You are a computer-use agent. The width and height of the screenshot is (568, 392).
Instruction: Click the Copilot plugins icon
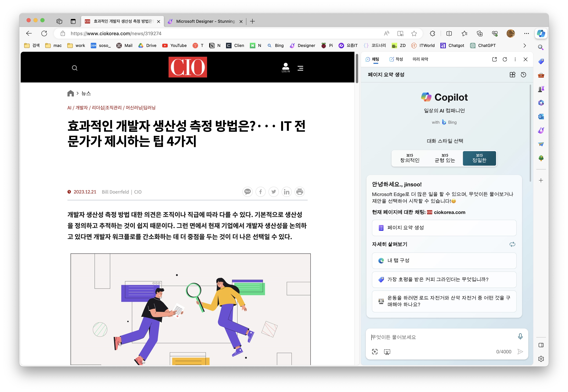click(x=512, y=75)
